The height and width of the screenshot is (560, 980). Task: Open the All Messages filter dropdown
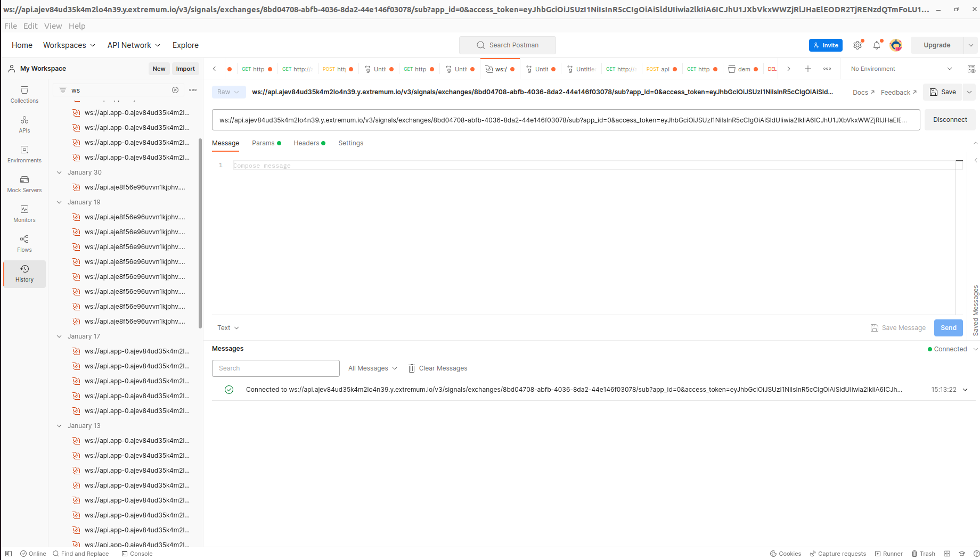coord(372,368)
